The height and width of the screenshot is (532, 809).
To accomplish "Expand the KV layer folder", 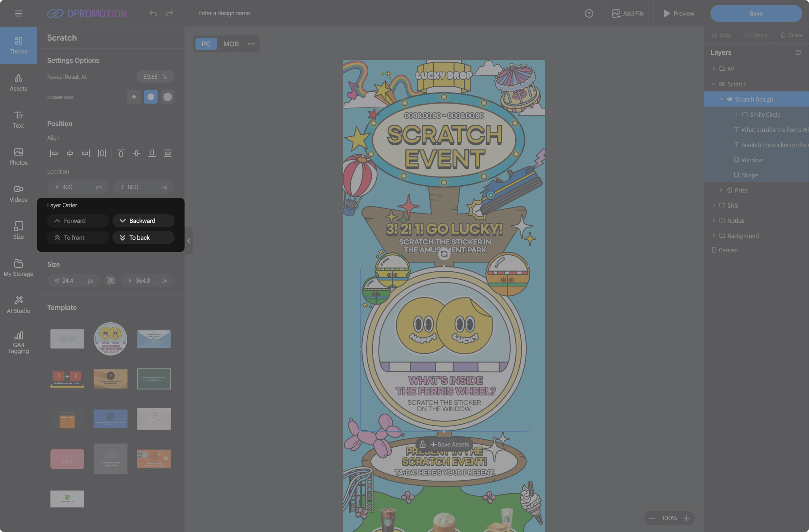I will (x=713, y=69).
